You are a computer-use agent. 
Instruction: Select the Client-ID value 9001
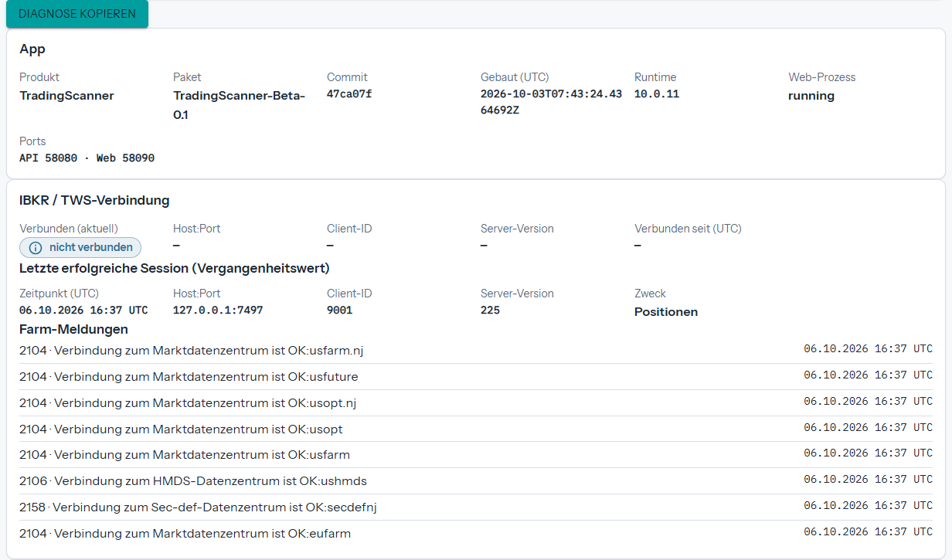coord(340,311)
